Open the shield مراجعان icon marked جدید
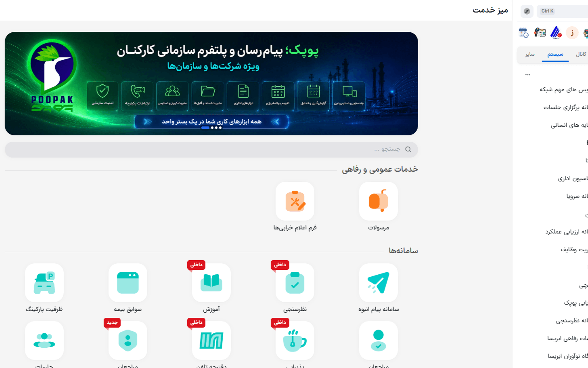The image size is (588, 368). (128, 341)
